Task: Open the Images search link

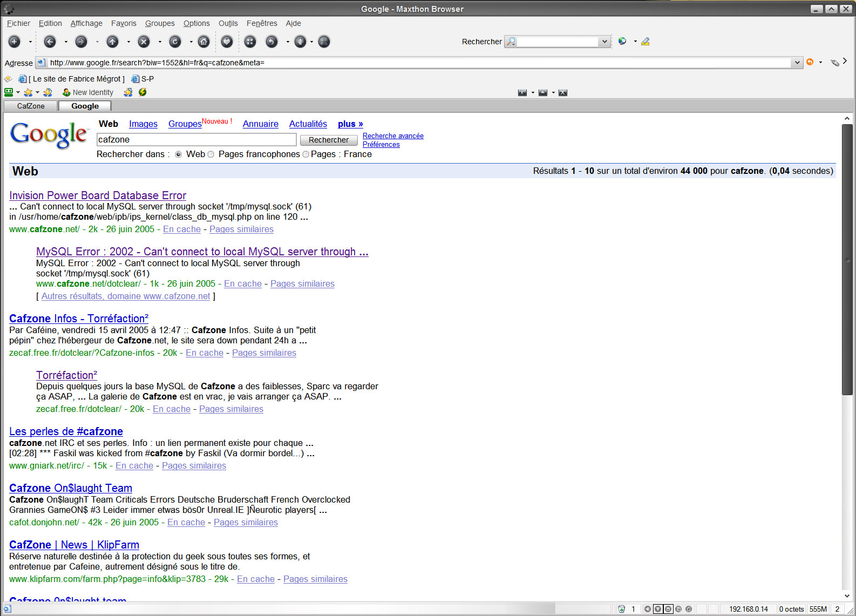Action: pyautogui.click(x=143, y=124)
